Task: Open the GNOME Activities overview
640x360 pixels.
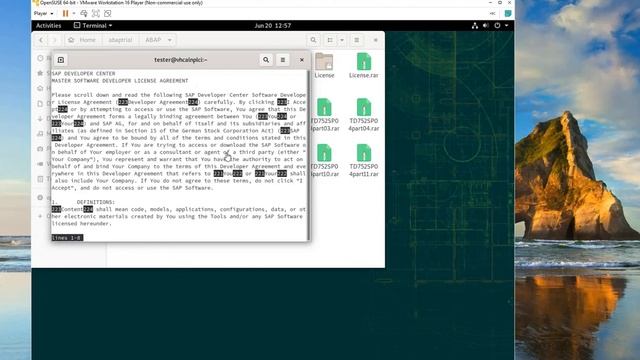Action: coord(49,25)
